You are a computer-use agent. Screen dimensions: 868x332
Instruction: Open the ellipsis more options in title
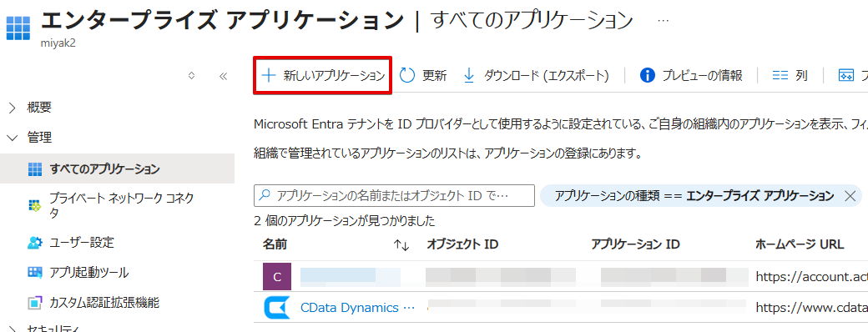(x=663, y=21)
